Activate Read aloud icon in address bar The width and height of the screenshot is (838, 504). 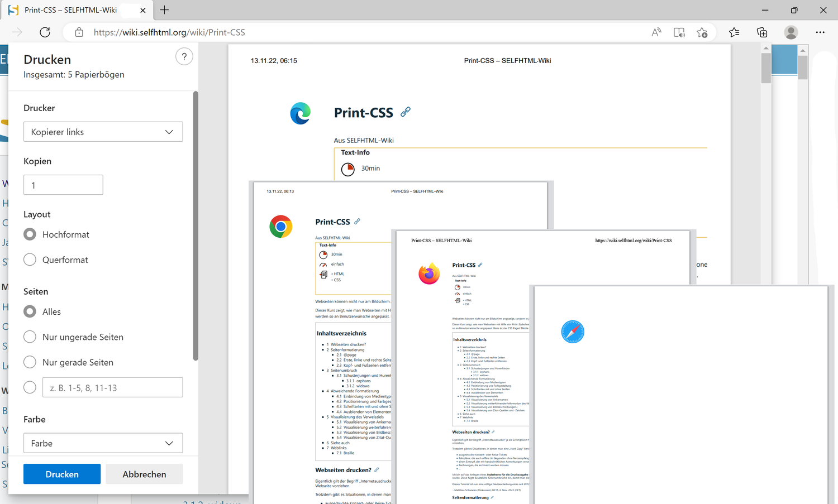656,32
